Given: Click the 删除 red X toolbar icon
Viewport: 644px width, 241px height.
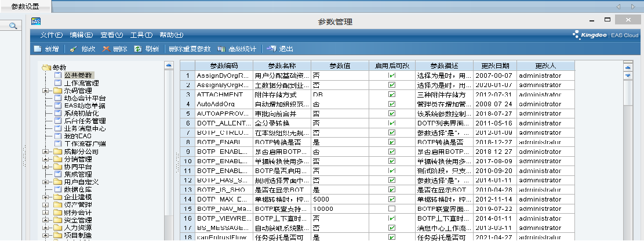Looking at the screenshot, I should coord(106,49).
